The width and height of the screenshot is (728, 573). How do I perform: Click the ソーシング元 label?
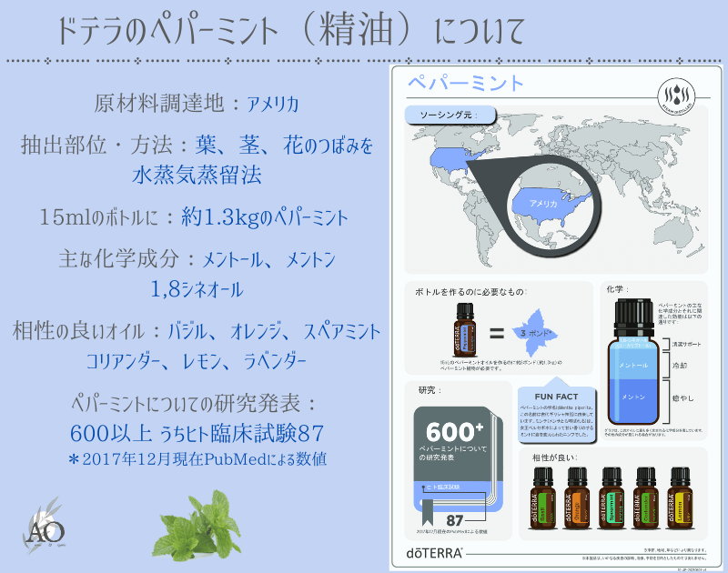[440, 116]
